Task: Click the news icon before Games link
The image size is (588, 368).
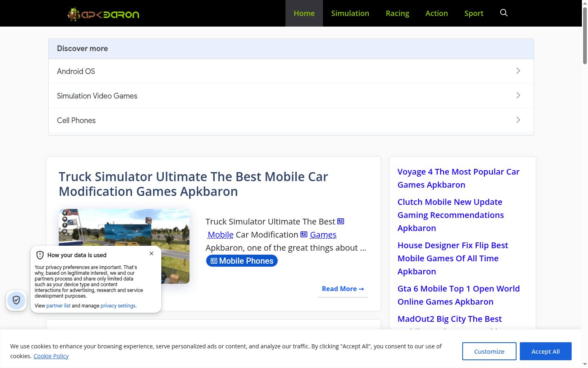Action: pyautogui.click(x=304, y=234)
